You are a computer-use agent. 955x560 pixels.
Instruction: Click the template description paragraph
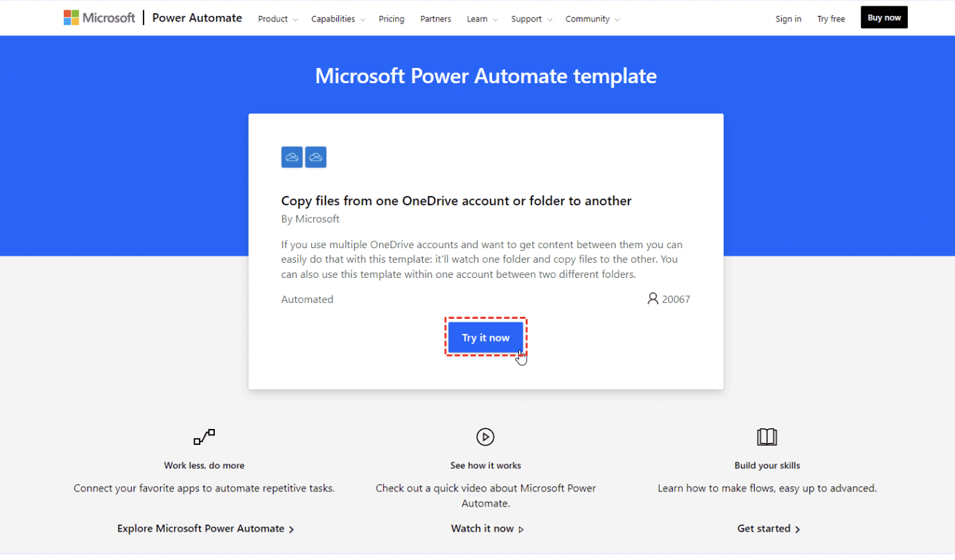click(x=482, y=259)
